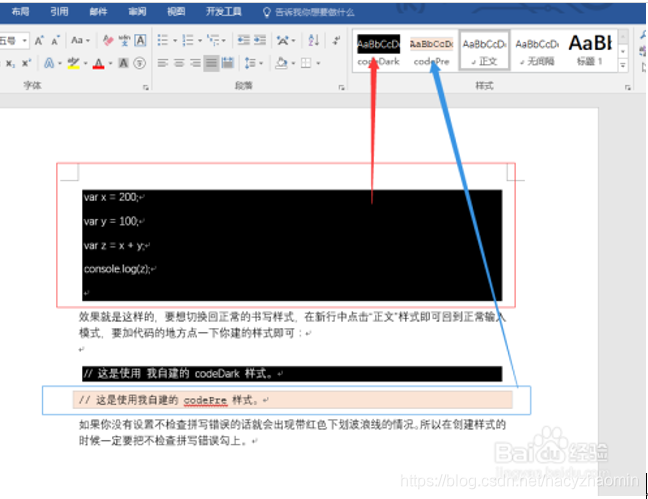Click the numbered list icon

188,40
